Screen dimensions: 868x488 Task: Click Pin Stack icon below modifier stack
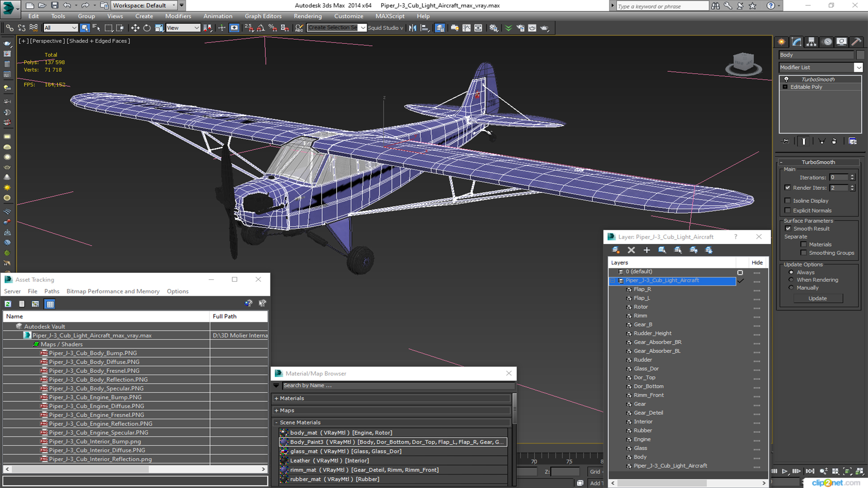coord(786,141)
